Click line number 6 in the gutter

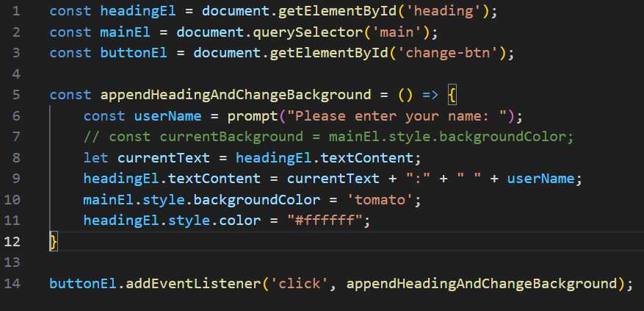pyautogui.click(x=16, y=116)
